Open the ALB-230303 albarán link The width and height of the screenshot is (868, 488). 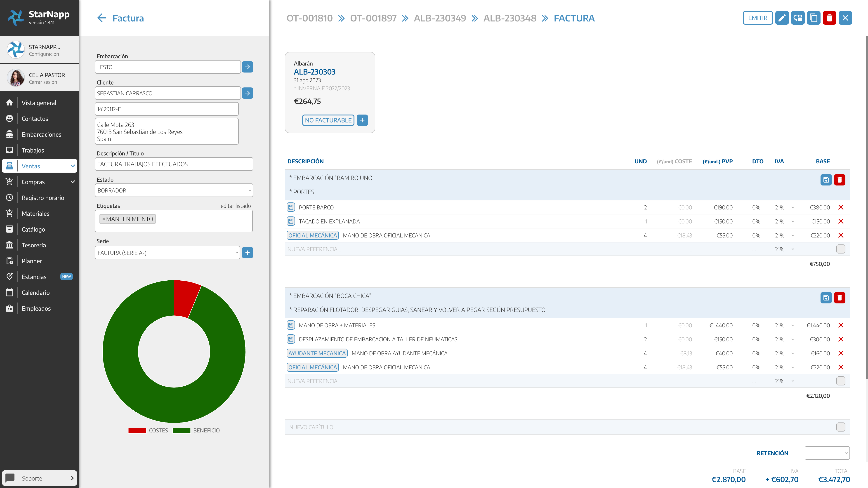pyautogui.click(x=314, y=72)
